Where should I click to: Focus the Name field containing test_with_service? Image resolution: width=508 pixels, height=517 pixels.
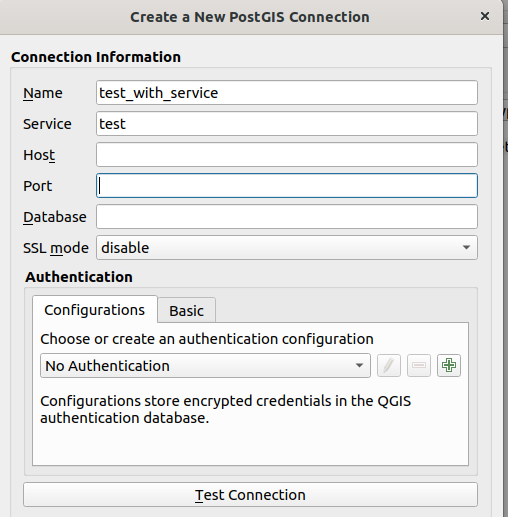[x=287, y=93]
